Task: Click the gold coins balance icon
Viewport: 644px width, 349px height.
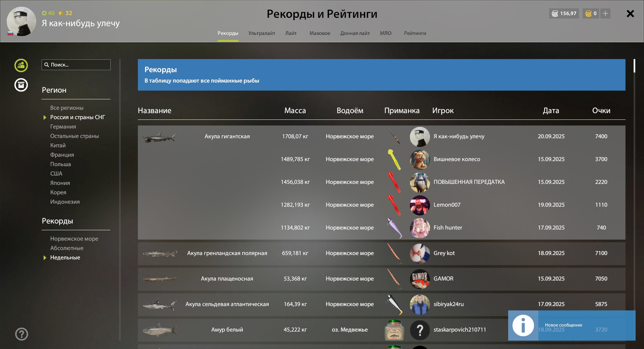Action: coord(588,13)
